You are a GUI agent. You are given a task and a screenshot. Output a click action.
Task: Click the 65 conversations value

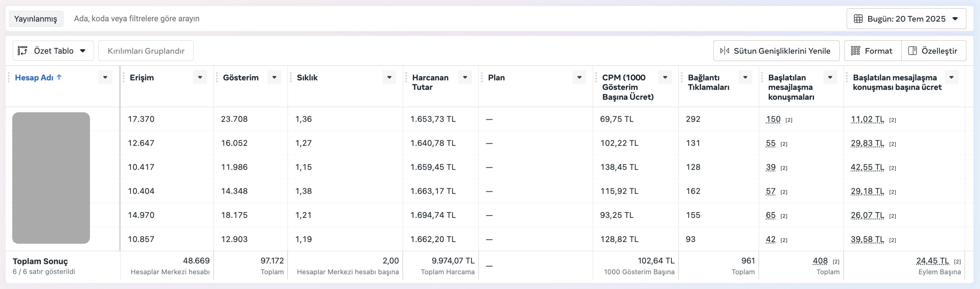(771, 215)
